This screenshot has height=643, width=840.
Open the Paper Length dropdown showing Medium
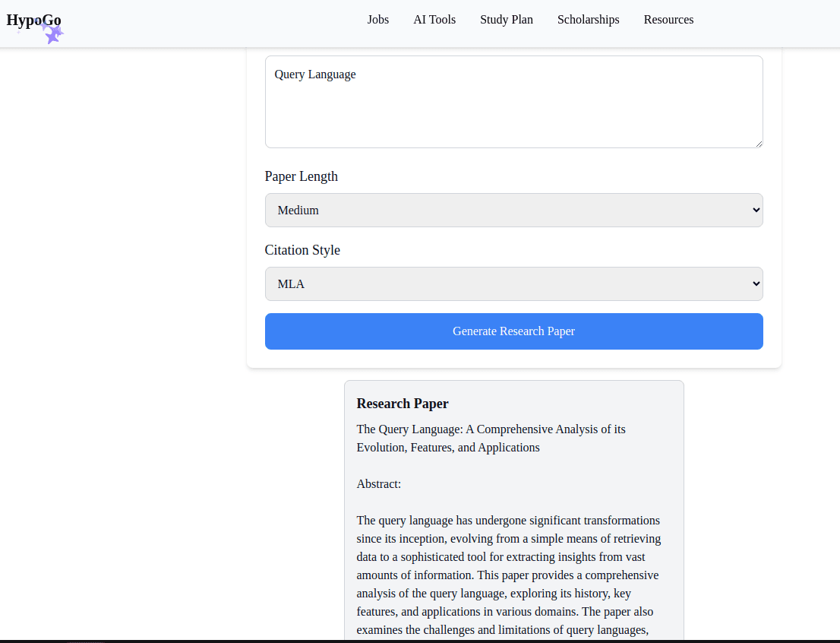tap(513, 211)
